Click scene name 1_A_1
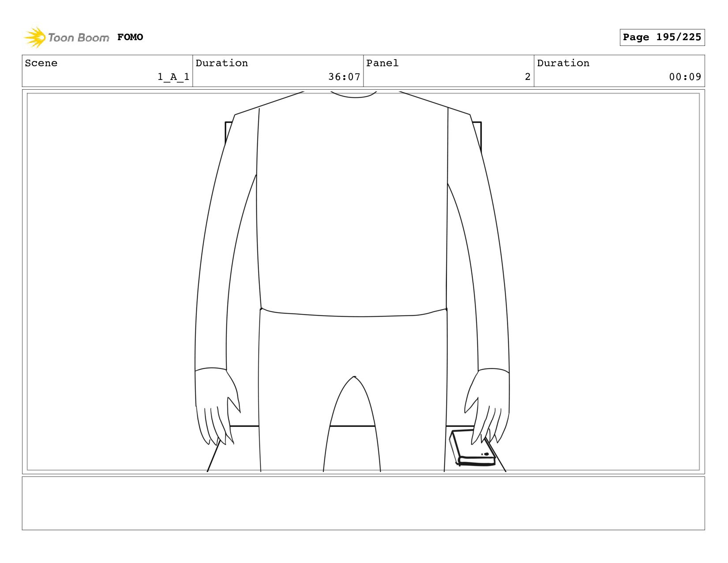This screenshot has width=728, height=563. [173, 77]
